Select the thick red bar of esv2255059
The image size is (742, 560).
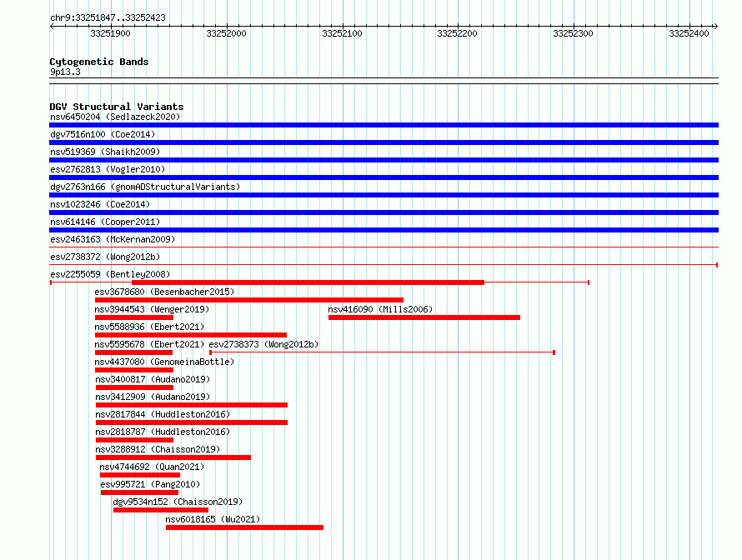pos(308,282)
